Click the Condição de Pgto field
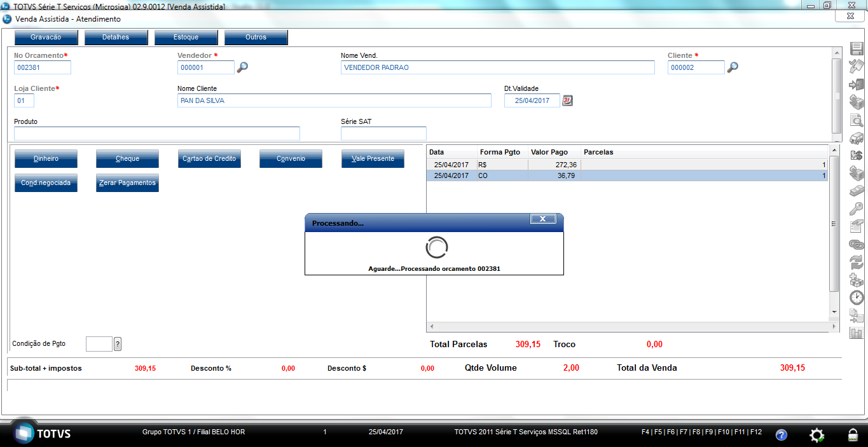Image resolution: width=868 pixels, height=447 pixels. pyautogui.click(x=99, y=344)
